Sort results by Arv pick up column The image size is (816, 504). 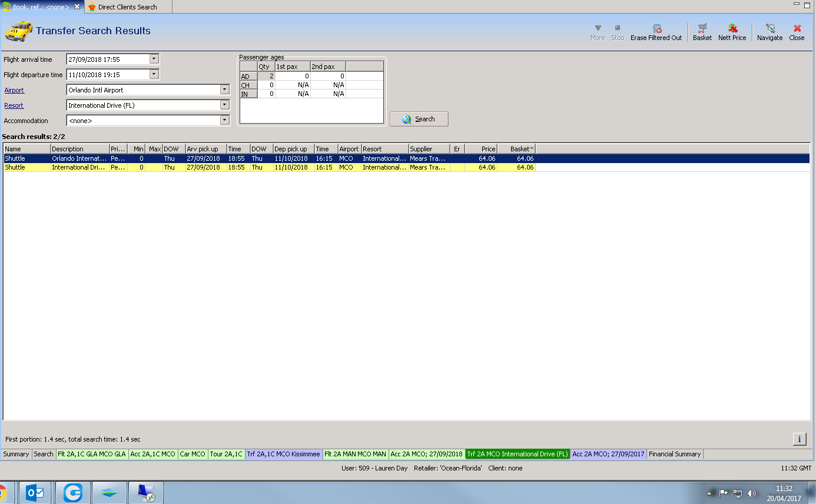206,149
